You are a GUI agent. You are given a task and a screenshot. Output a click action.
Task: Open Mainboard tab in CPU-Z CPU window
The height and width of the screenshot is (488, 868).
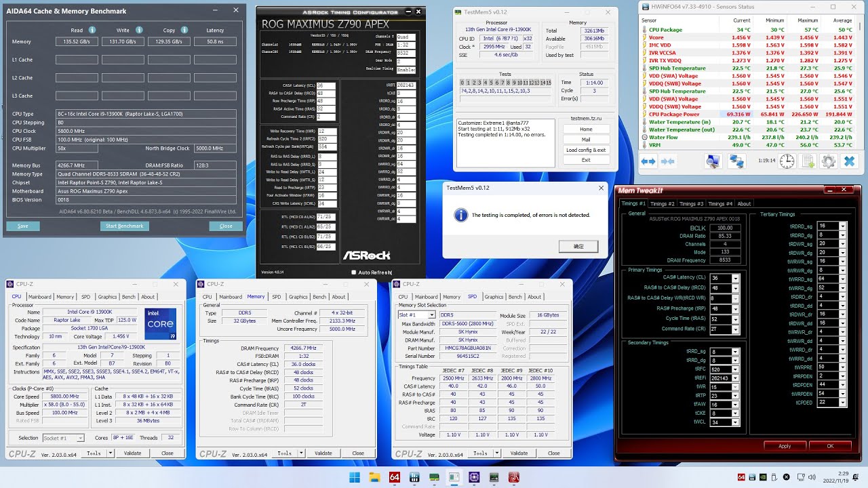coord(39,297)
